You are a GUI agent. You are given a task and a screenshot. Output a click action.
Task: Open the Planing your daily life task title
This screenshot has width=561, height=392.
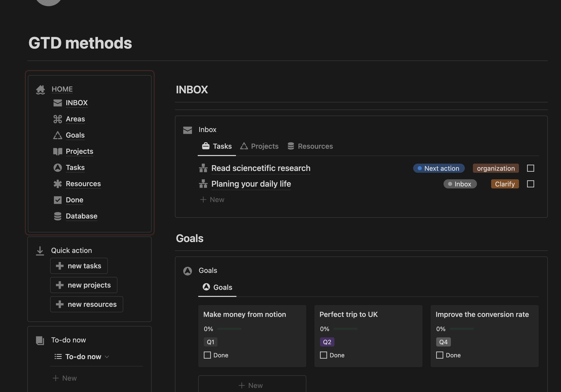pyautogui.click(x=251, y=184)
